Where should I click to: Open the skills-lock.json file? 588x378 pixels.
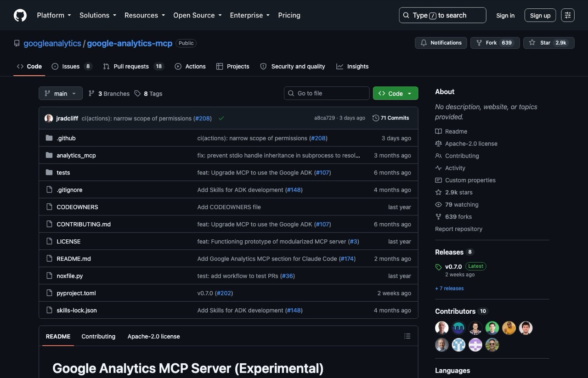pyautogui.click(x=77, y=310)
